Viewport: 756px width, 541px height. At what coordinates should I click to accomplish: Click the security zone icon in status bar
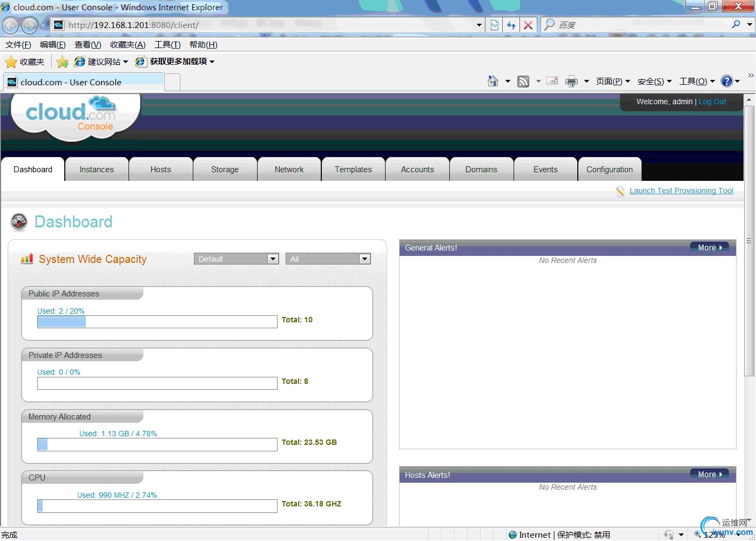(512, 535)
